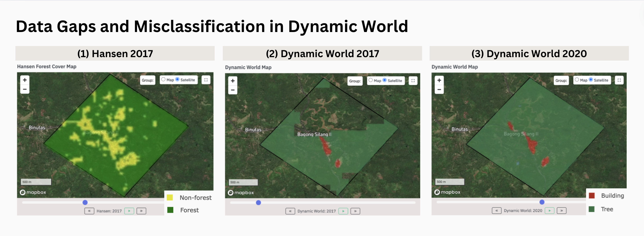Click green Tree legend swatch
The image size is (644, 236).
[592, 209]
